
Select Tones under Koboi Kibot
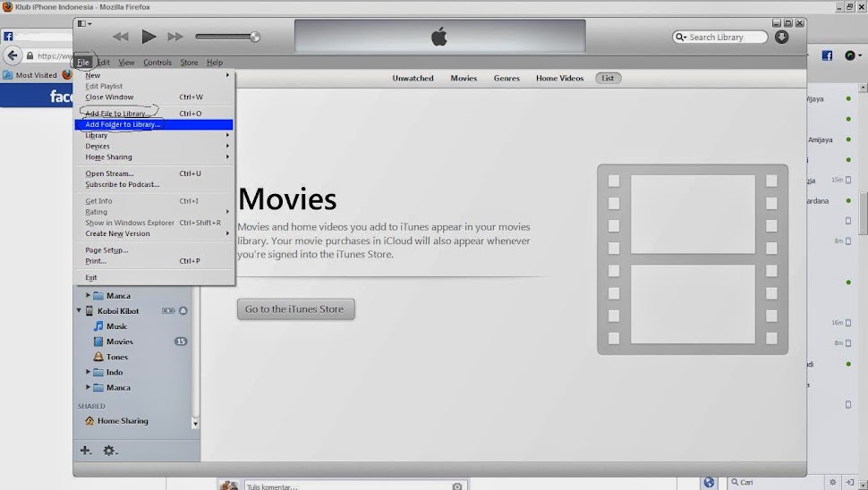117,358
